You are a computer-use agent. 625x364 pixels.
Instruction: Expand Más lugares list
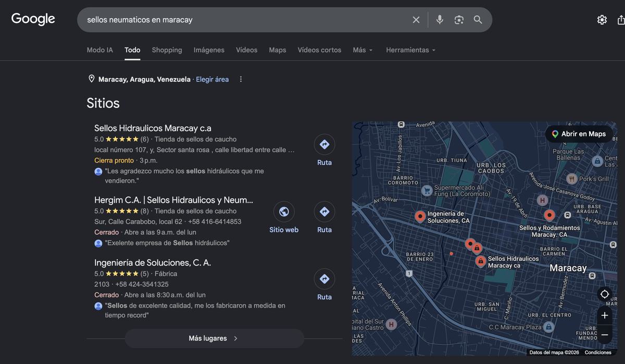[x=214, y=338]
